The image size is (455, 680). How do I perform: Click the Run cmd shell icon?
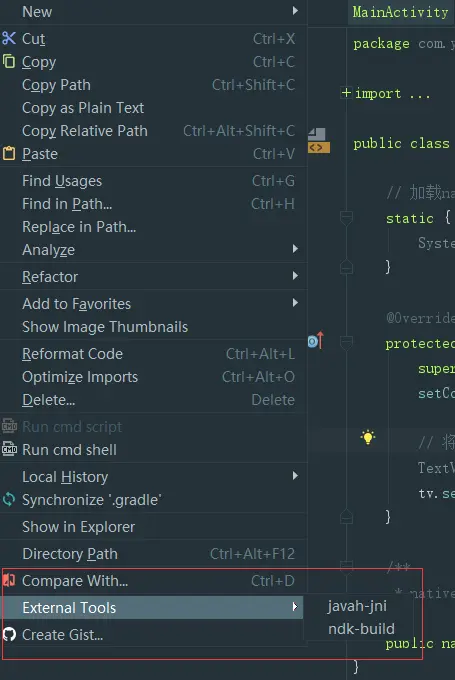tap(9, 449)
